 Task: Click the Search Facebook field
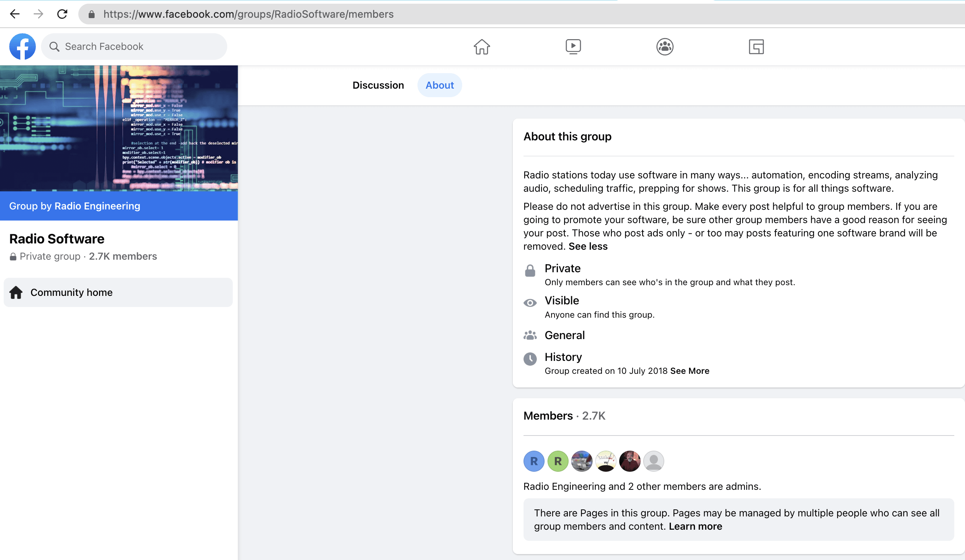click(x=134, y=46)
